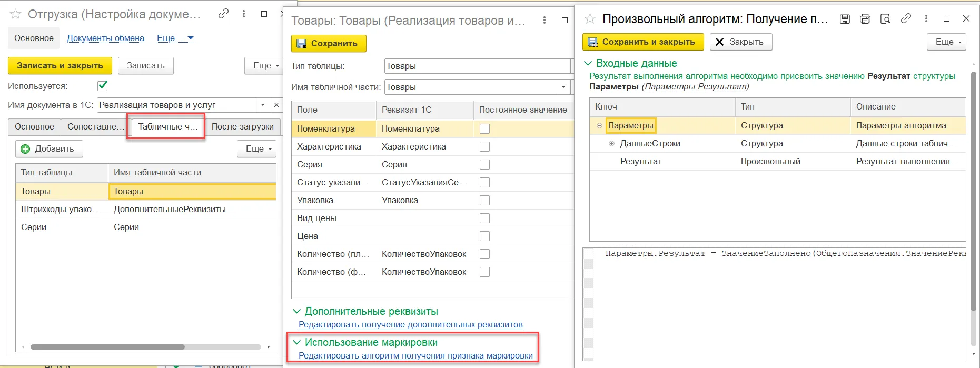Image resolution: width=980 pixels, height=368 pixels.
Task: Switch to Сопоставле… tab
Action: coord(95,127)
